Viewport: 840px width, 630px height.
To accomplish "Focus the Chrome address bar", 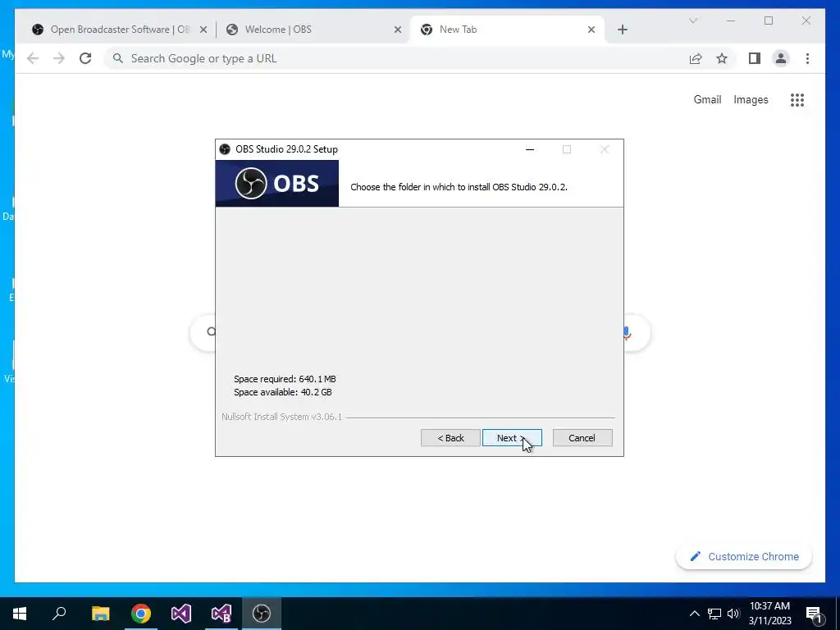I will pyautogui.click(x=396, y=58).
